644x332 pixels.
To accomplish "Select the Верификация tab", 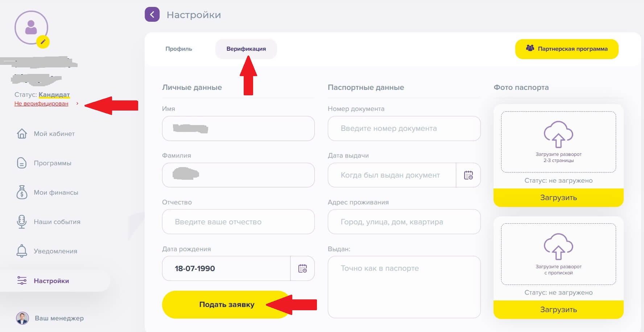I will click(x=246, y=49).
